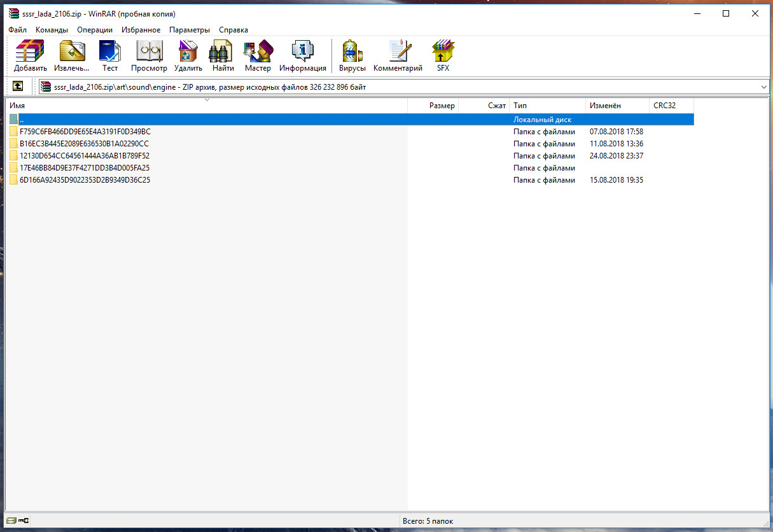This screenshot has width=773, height=532.
Task: Show archive Информация (Info)
Action: pyautogui.click(x=303, y=56)
